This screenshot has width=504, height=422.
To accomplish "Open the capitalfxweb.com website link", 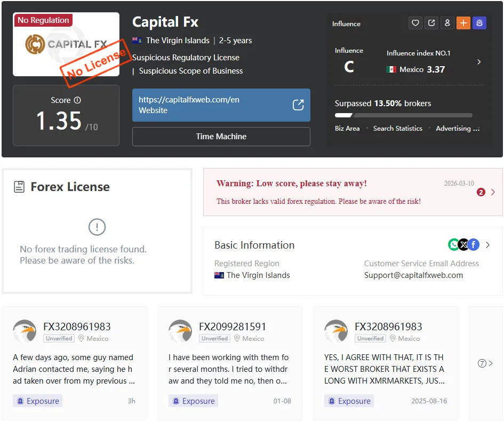I will coord(221,105).
